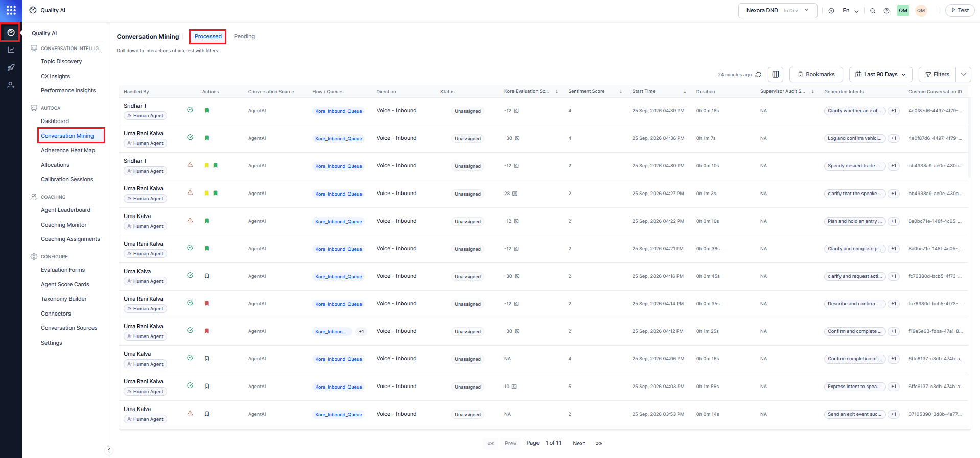980x458 pixels.
Task: Expand +1 queues in 04:12 PM row
Action: [361, 332]
